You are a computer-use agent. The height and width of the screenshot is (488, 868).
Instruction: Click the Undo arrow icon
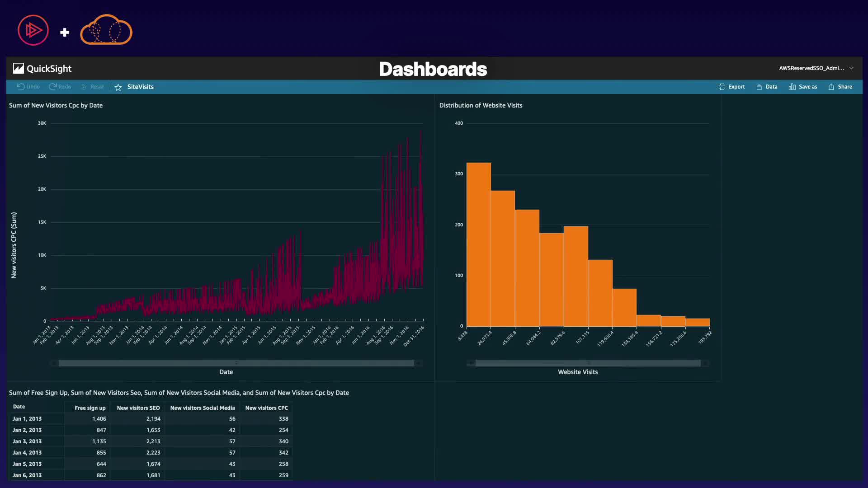(x=21, y=87)
